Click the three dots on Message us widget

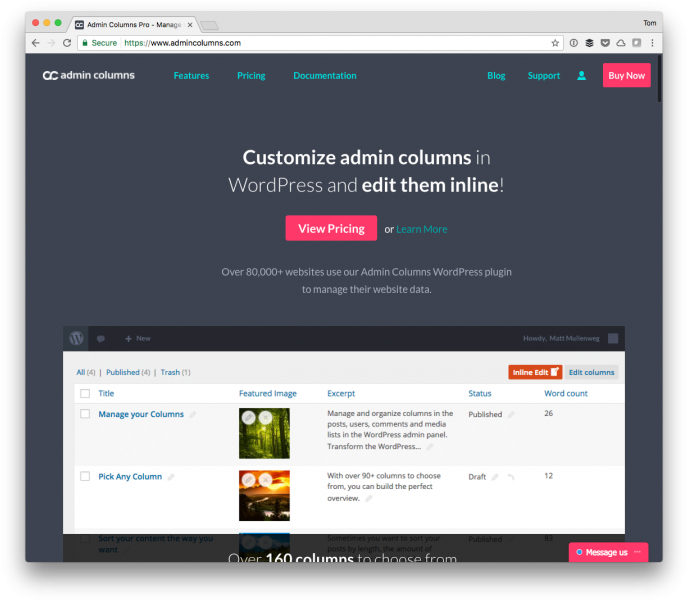tap(637, 552)
